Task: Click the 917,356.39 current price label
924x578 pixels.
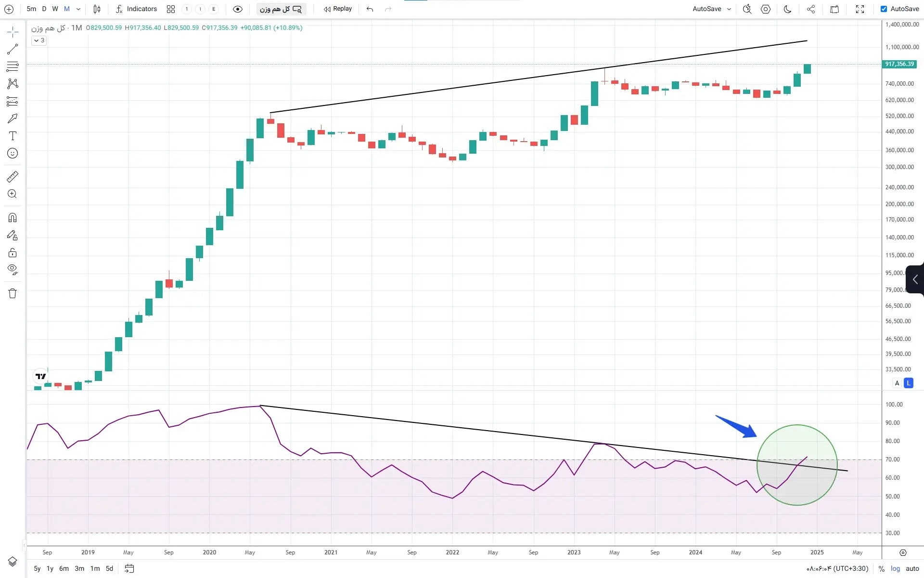Action: 899,64
